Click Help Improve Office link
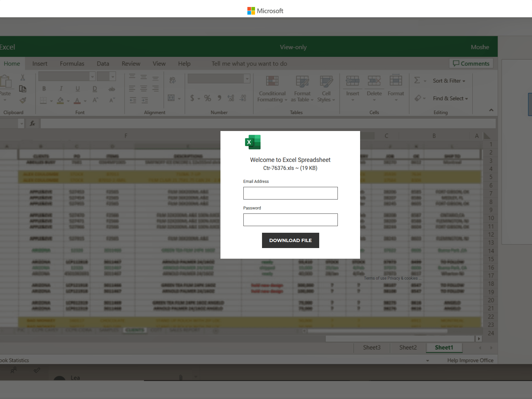Screen dimensions: 532x399 (x=470, y=360)
